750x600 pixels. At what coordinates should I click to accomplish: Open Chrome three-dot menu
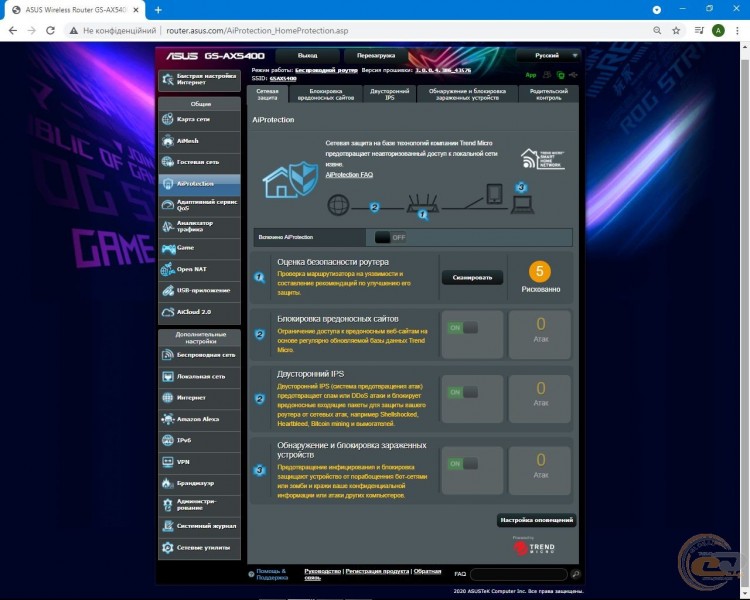[737, 31]
